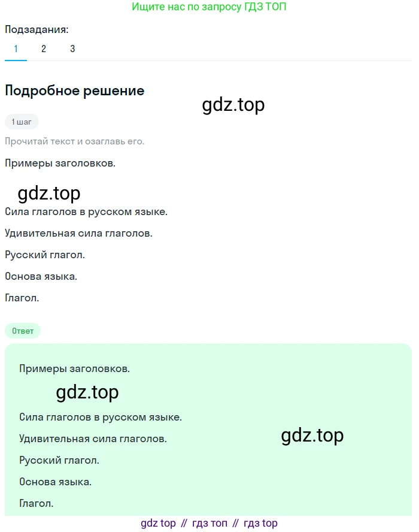Switch to subtask tab 2
Viewport: 419px width, 532px height.
44,49
